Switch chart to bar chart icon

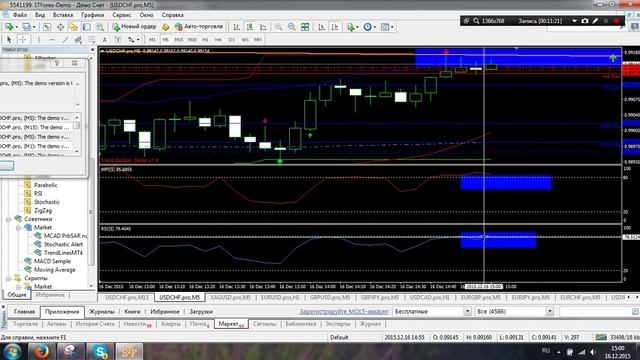(236, 27)
